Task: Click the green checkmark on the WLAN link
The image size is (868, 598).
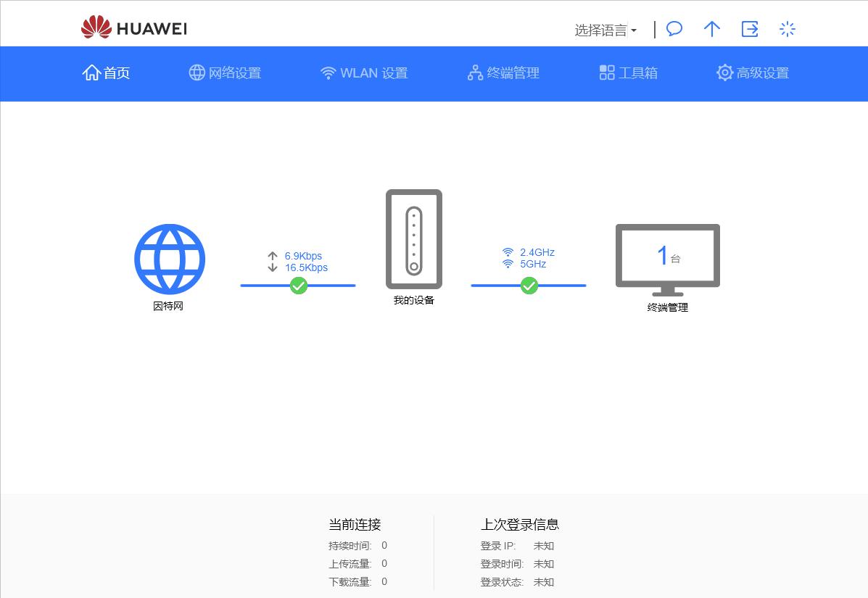Action: point(529,286)
